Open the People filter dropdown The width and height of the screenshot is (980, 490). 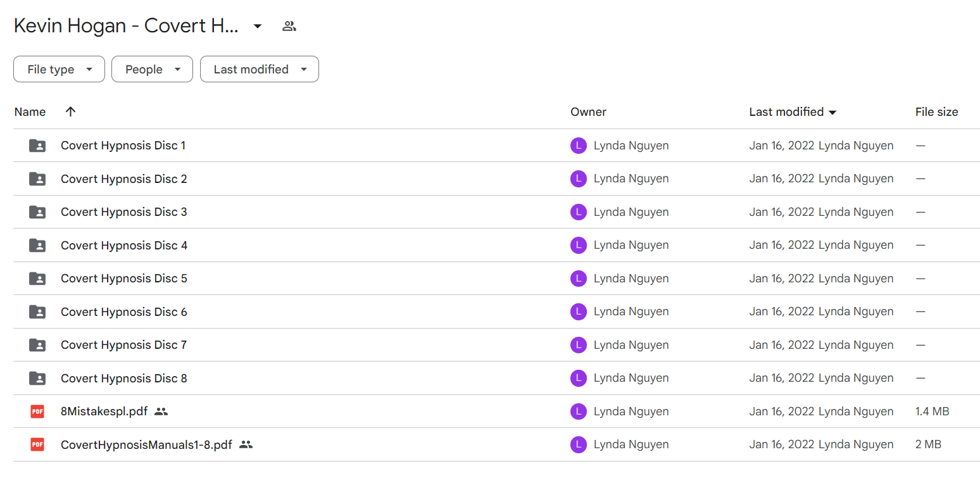coord(152,69)
